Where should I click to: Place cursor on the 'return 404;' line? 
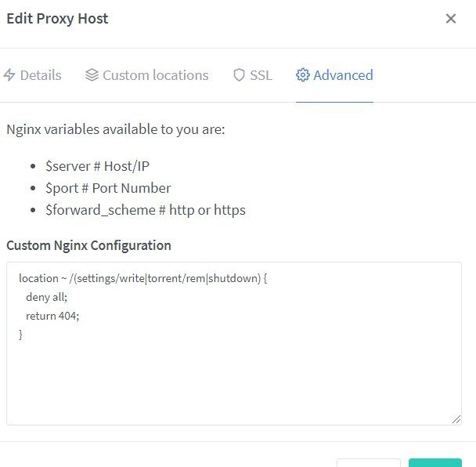[52, 316]
